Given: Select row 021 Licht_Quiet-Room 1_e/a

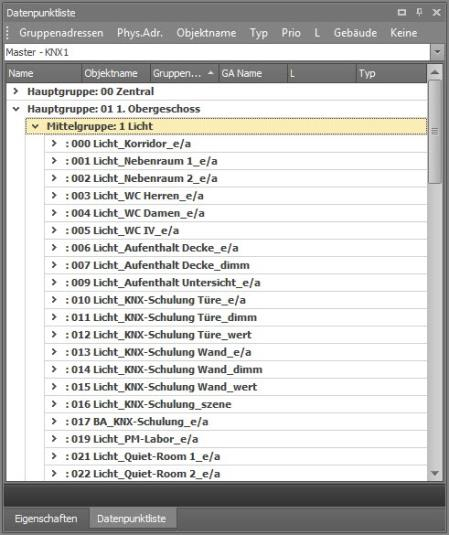Looking at the screenshot, I should pyautogui.click(x=235, y=457).
